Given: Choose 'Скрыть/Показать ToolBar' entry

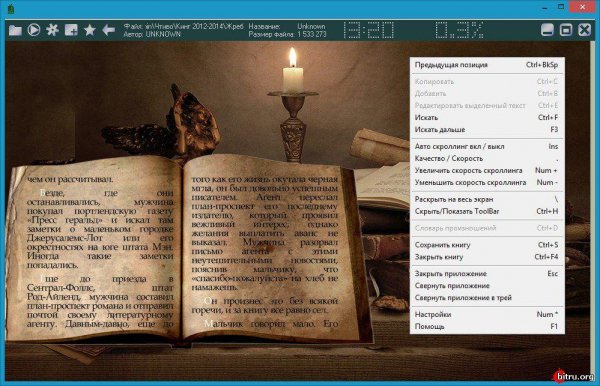Looking at the screenshot, I should pyautogui.click(x=487, y=211).
